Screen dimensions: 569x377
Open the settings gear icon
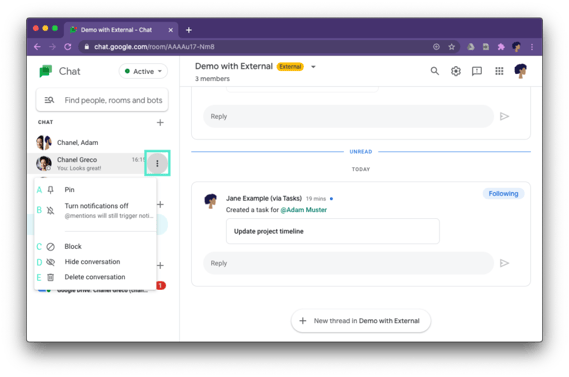tap(456, 71)
